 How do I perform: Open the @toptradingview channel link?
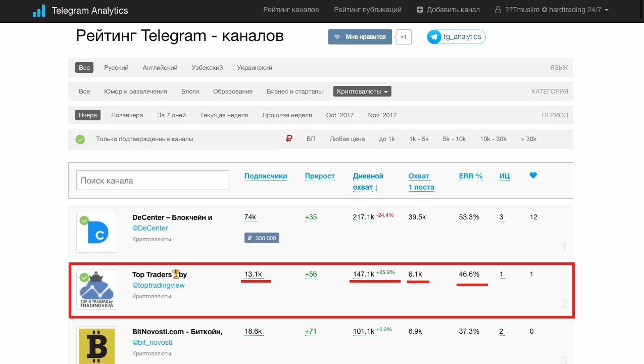click(x=159, y=285)
